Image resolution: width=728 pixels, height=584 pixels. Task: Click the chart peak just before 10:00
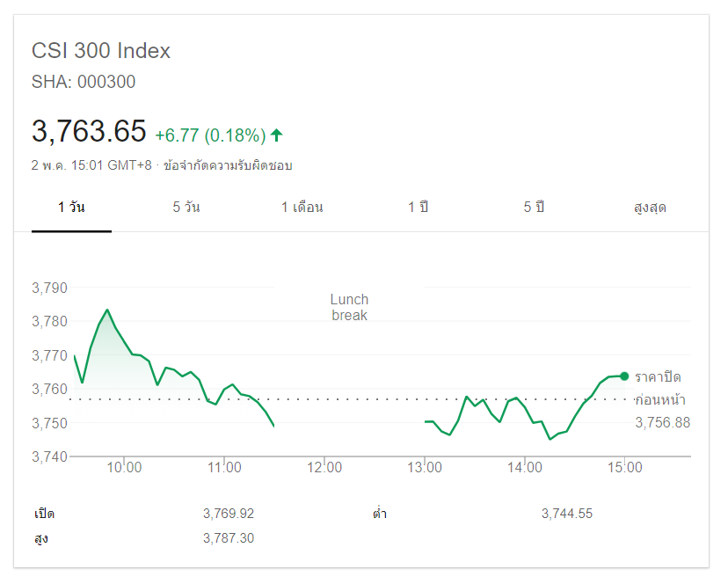coord(107,310)
